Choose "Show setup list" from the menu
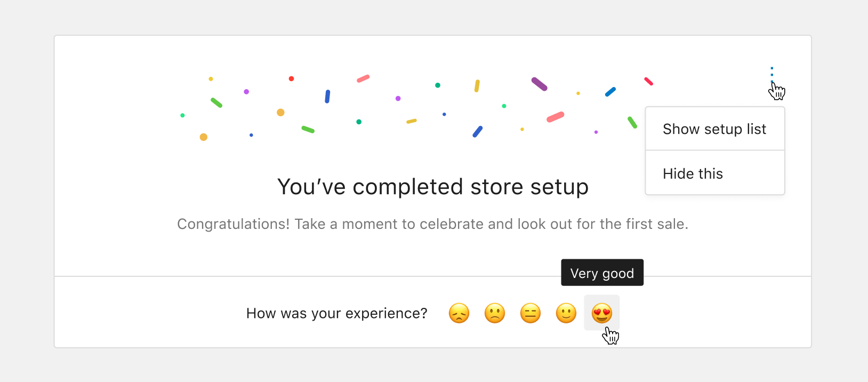This screenshot has width=868, height=382. [x=714, y=129]
